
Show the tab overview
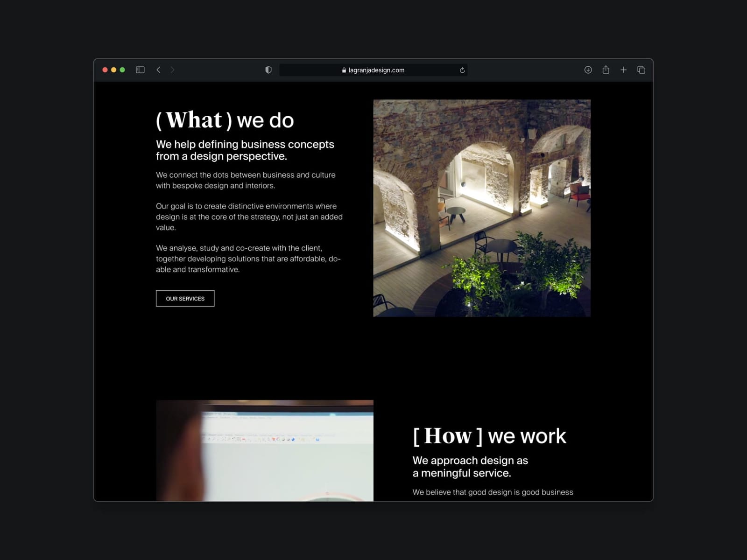point(641,70)
